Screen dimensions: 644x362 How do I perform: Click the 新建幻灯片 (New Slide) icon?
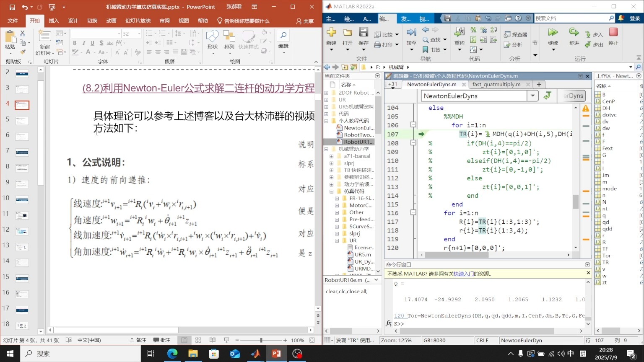pos(44,37)
